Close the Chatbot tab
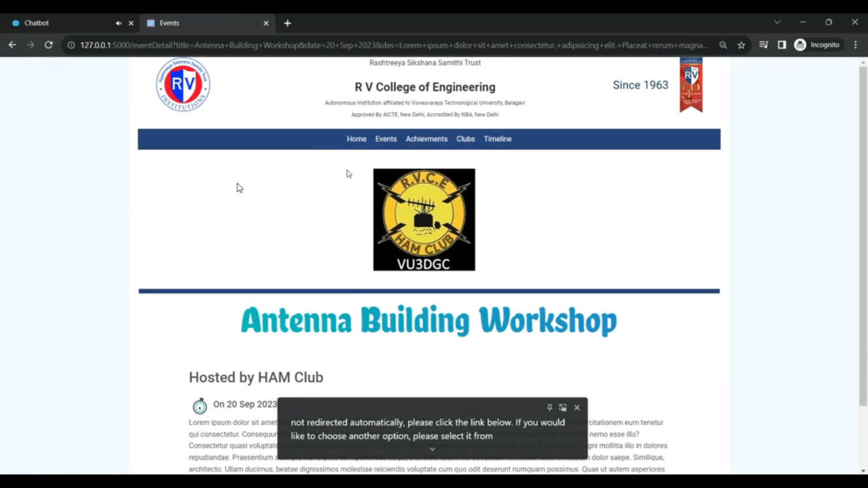The height and width of the screenshot is (488, 868). pyautogui.click(x=131, y=23)
